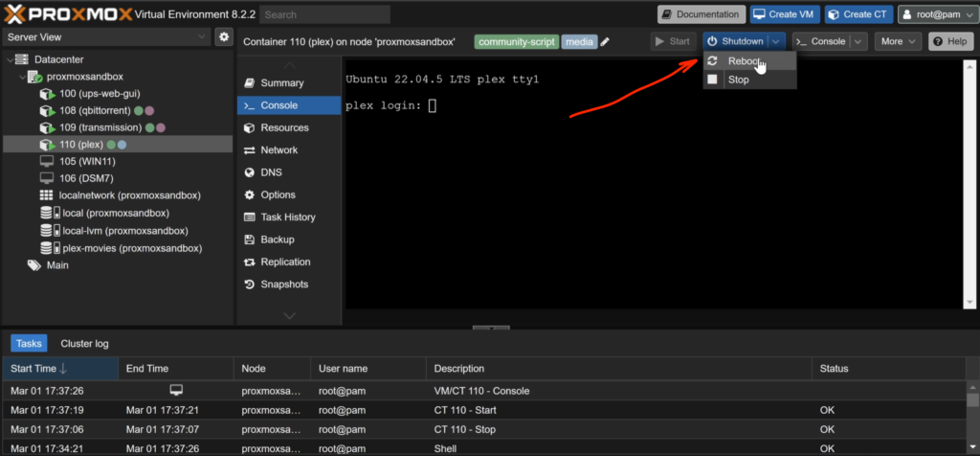Click storage icon for local-lvm
Screen dimensions: 980x456
pyautogui.click(x=50, y=230)
